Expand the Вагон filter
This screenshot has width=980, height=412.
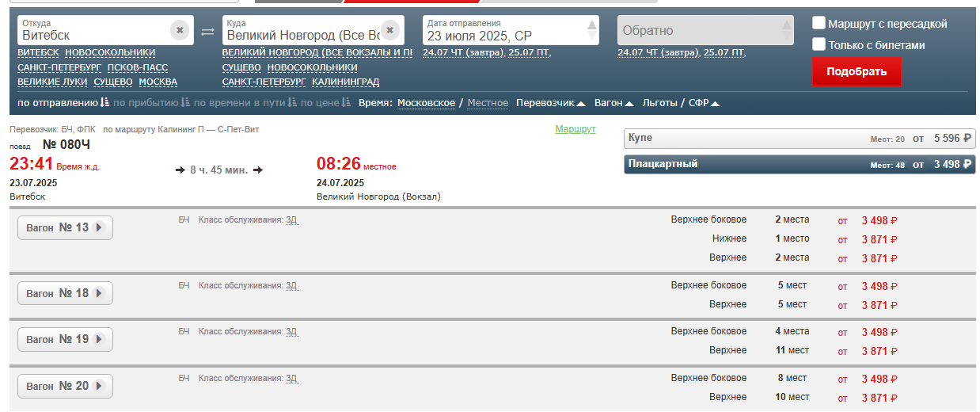[613, 103]
